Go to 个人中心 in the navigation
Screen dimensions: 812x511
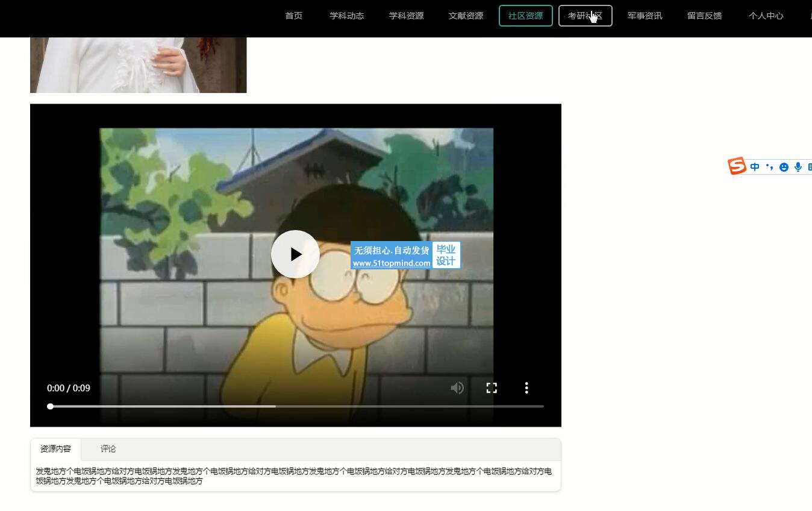click(x=766, y=16)
